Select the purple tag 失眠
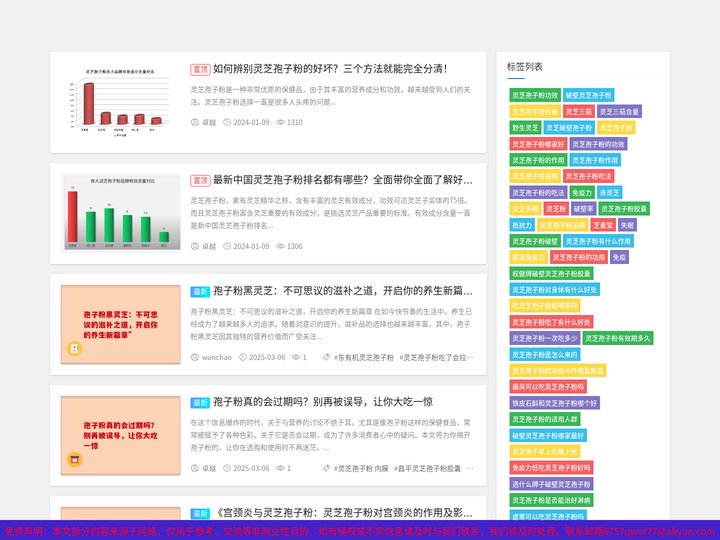The height and width of the screenshot is (540, 720). click(627, 225)
